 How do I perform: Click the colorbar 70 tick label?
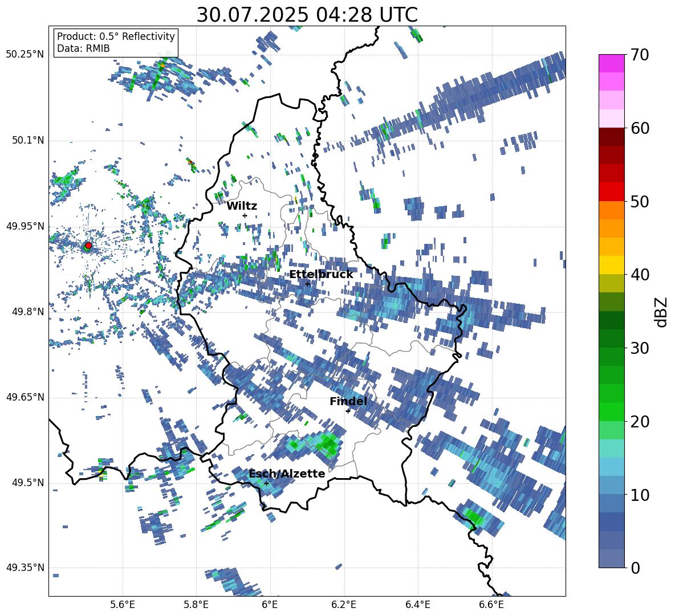[x=639, y=55]
